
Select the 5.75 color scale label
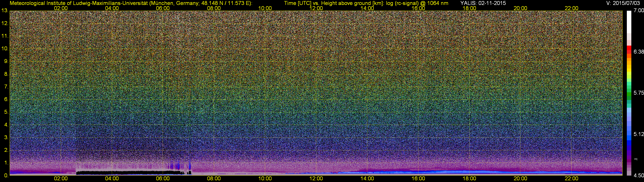click(638, 93)
